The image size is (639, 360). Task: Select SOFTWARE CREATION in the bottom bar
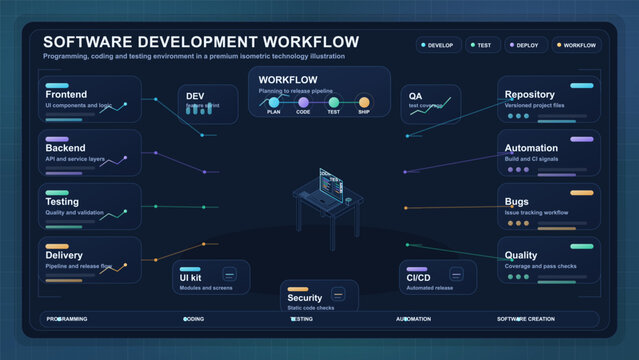(526, 319)
